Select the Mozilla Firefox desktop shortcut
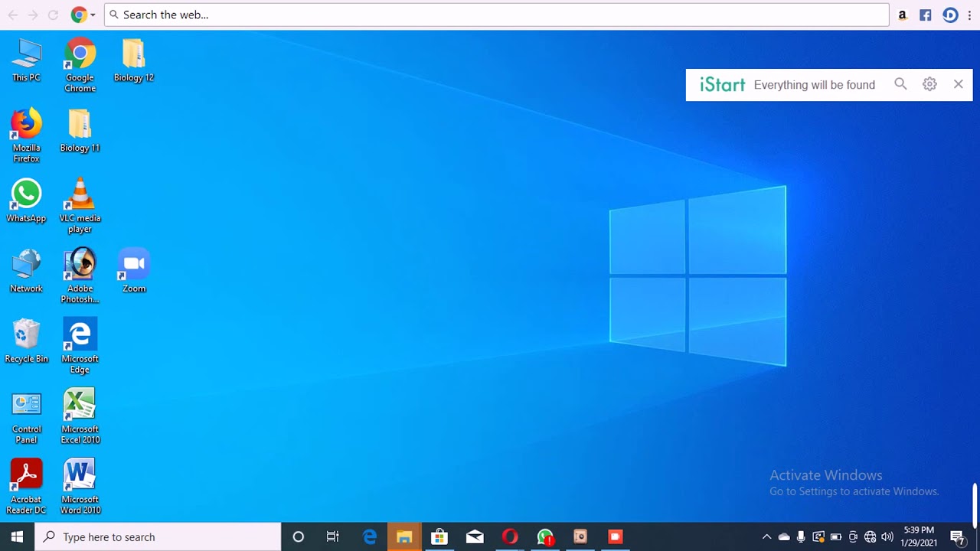 [26, 135]
